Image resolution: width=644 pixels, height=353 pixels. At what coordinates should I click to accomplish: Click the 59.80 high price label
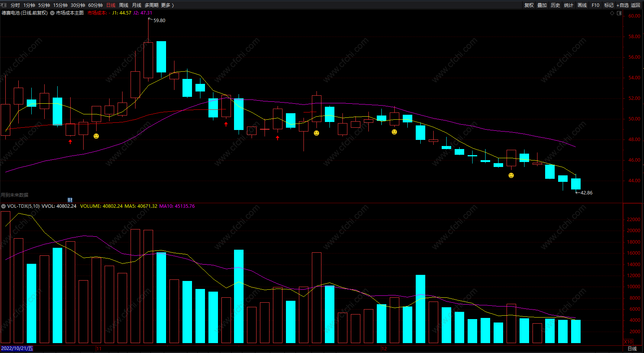pos(159,21)
